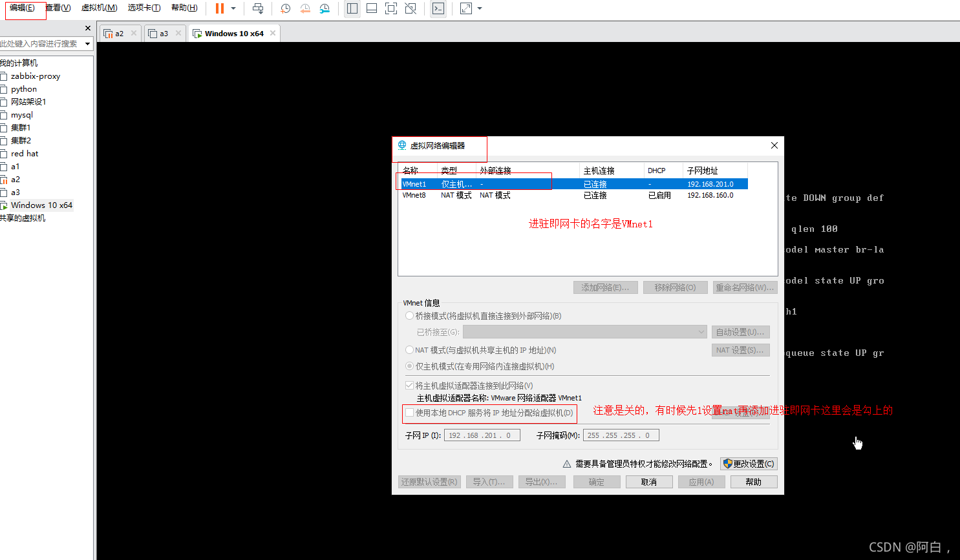Toggle 将主机虚拟适配器连接到此网络 checkbox
960x560 pixels.
[x=409, y=386]
